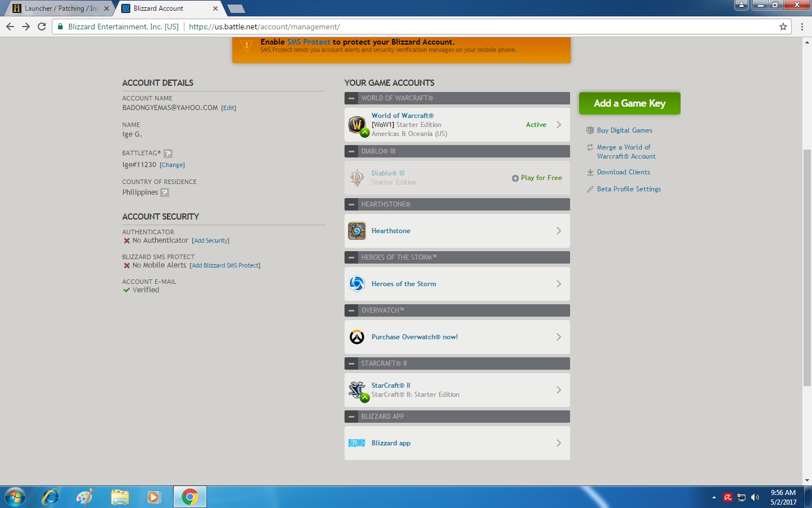Click the Heroes of the Storm icon
Screen dimensions: 812x508
(x=357, y=284)
